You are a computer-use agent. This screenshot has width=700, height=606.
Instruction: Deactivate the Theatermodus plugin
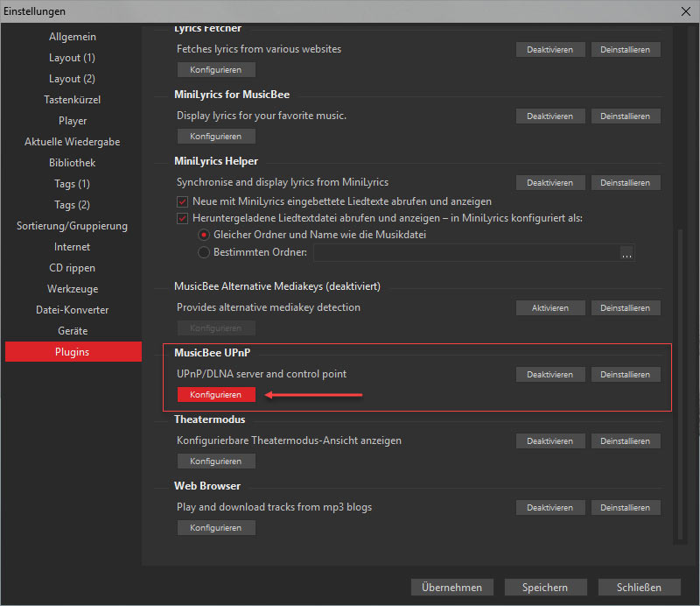point(550,441)
